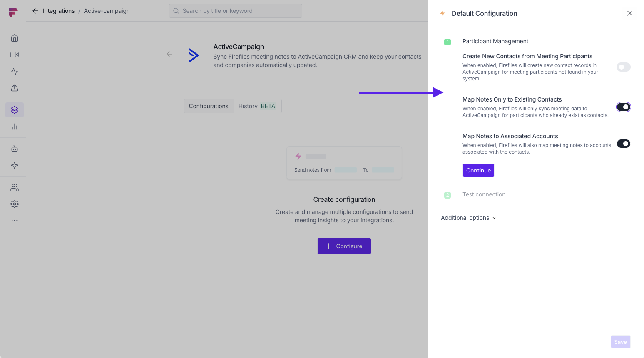Screen dimensions: 644x358
Task: Open the settings gear icon
Action: 15,204
